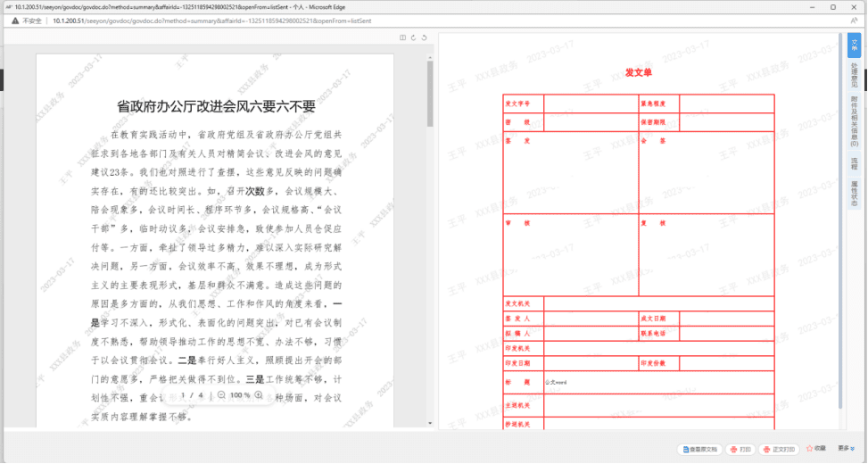Rotate the document clockwise
The width and height of the screenshot is (868, 464).
pos(413,37)
